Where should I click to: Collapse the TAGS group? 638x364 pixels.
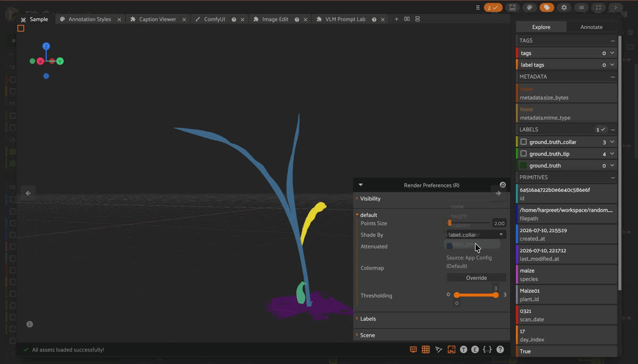(612, 40)
